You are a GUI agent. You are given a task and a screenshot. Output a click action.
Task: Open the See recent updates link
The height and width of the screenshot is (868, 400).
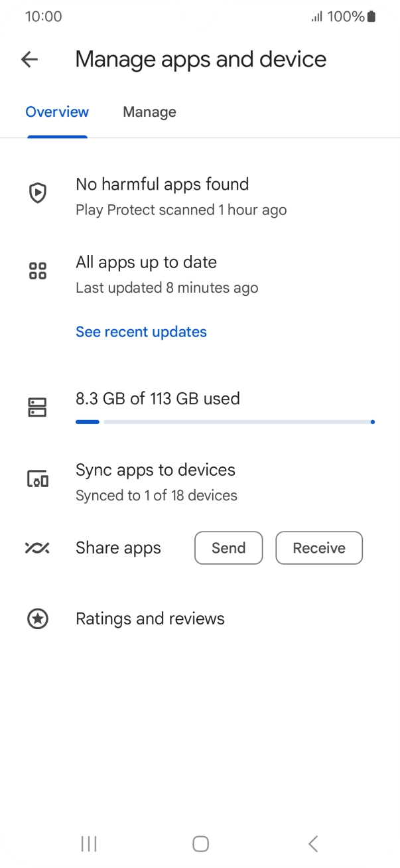coord(141,332)
